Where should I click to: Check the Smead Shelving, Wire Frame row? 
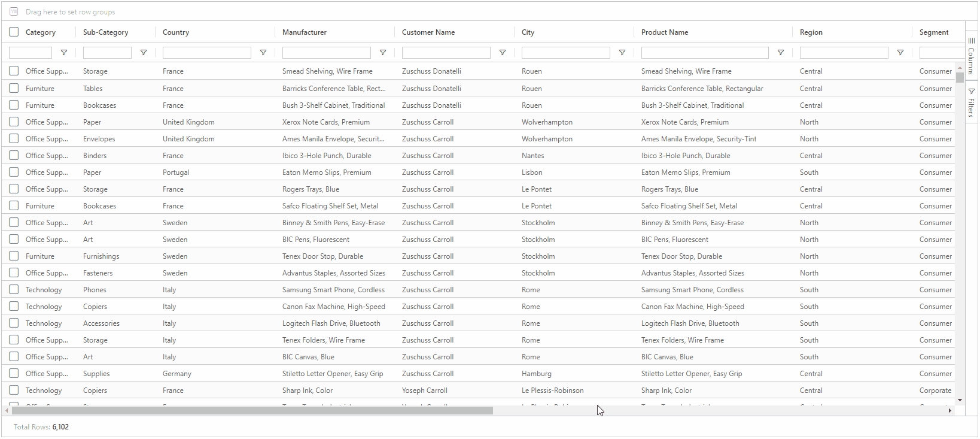point(14,71)
